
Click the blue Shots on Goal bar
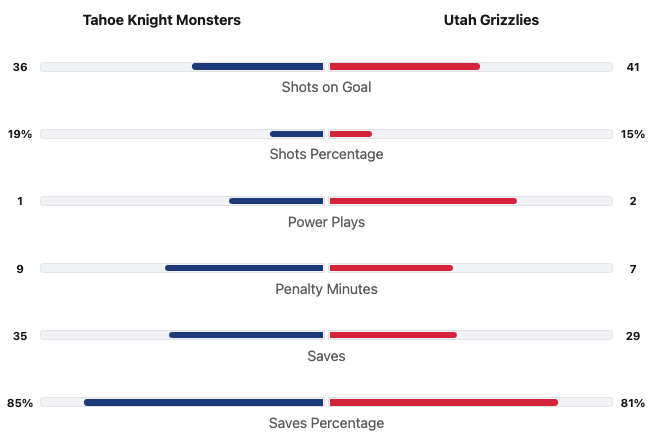[x=258, y=67]
